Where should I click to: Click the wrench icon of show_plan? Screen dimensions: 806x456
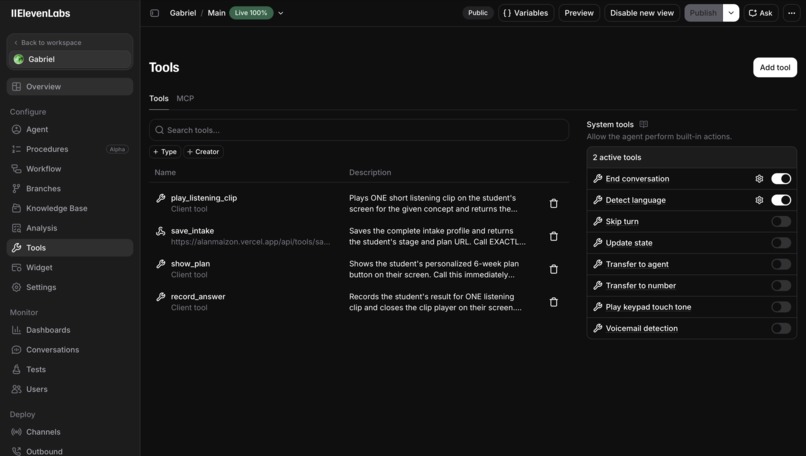click(161, 264)
